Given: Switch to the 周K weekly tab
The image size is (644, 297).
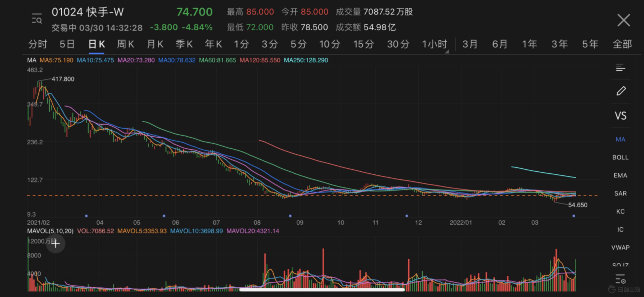Looking at the screenshot, I should pos(126,44).
